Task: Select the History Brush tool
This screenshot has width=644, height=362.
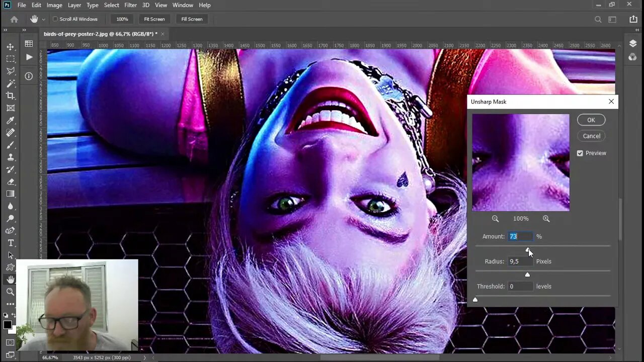Action: (11, 169)
